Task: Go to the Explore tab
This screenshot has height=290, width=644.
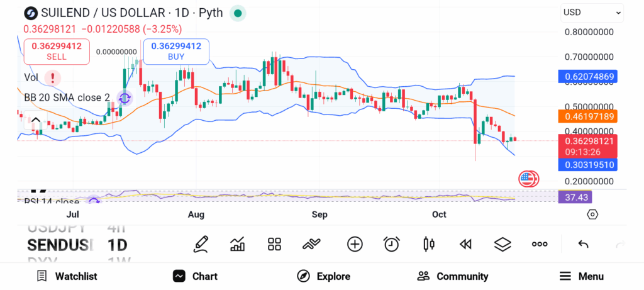Action: tap(324, 276)
